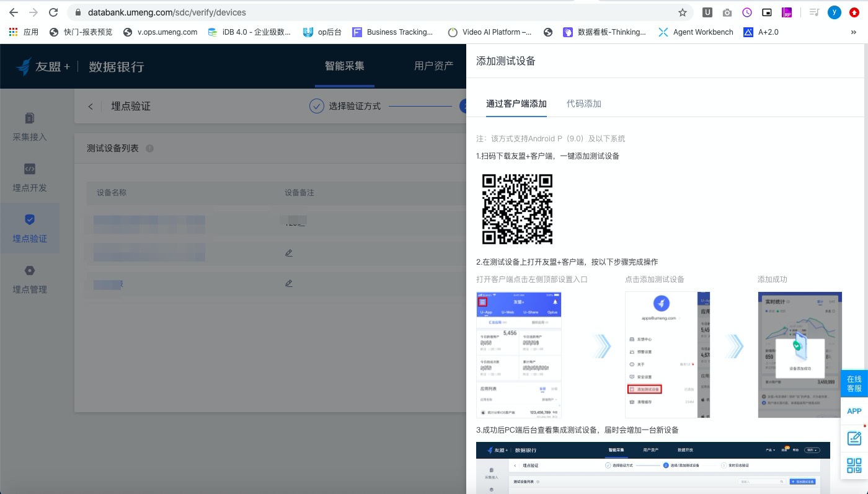This screenshot has width=868, height=494.
Task: Click the 测试设备列表 heading
Action: [113, 149]
